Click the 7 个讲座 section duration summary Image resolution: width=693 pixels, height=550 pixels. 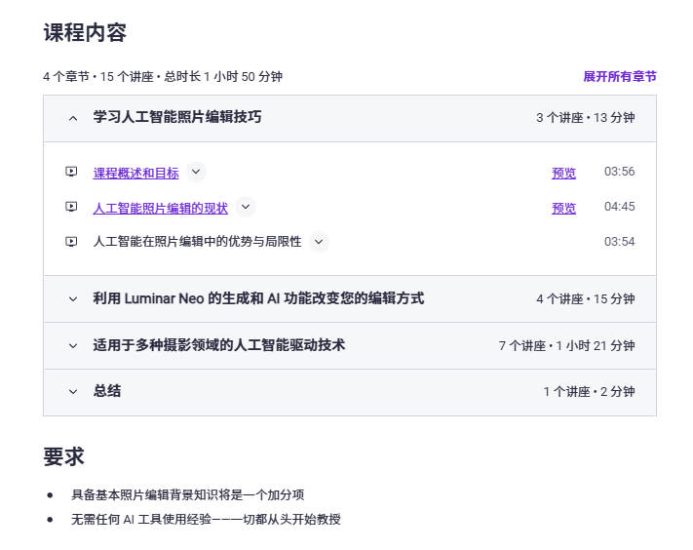point(566,346)
